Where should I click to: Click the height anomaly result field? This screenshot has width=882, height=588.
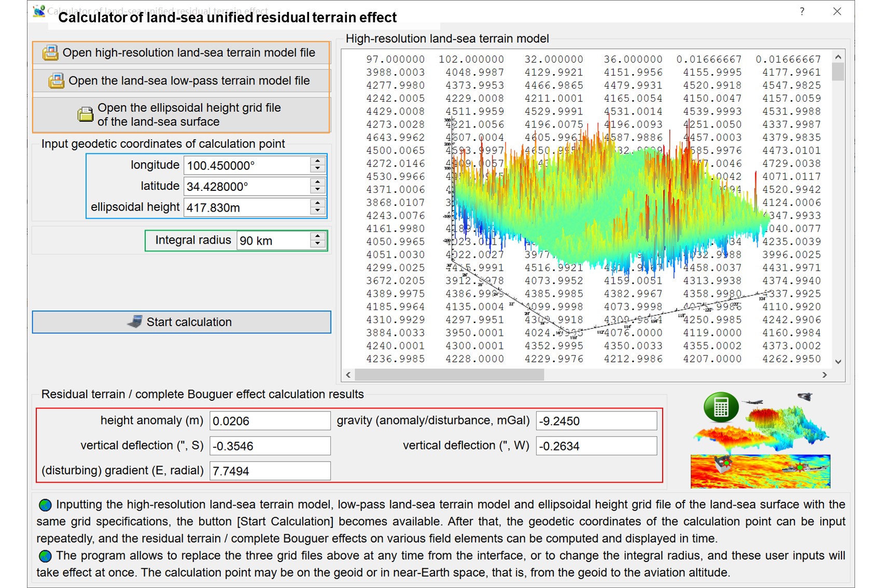coord(270,421)
